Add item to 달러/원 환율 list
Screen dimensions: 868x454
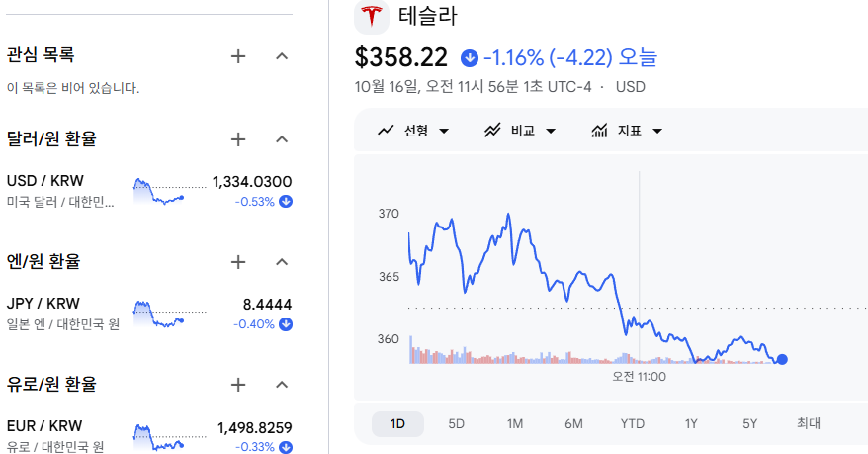238,138
